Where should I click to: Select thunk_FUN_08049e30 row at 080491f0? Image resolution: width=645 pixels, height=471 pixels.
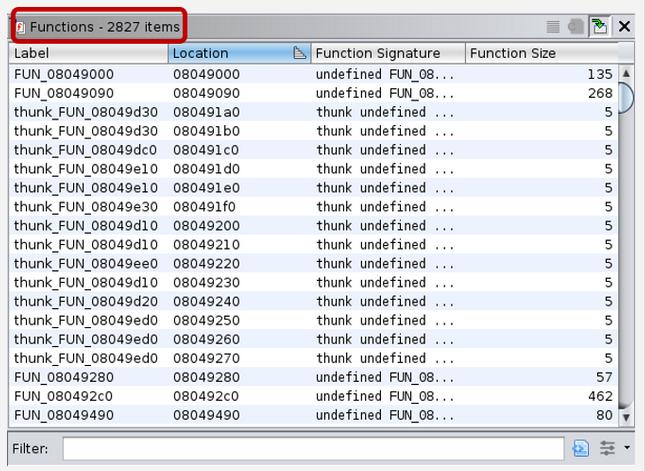coord(85,207)
